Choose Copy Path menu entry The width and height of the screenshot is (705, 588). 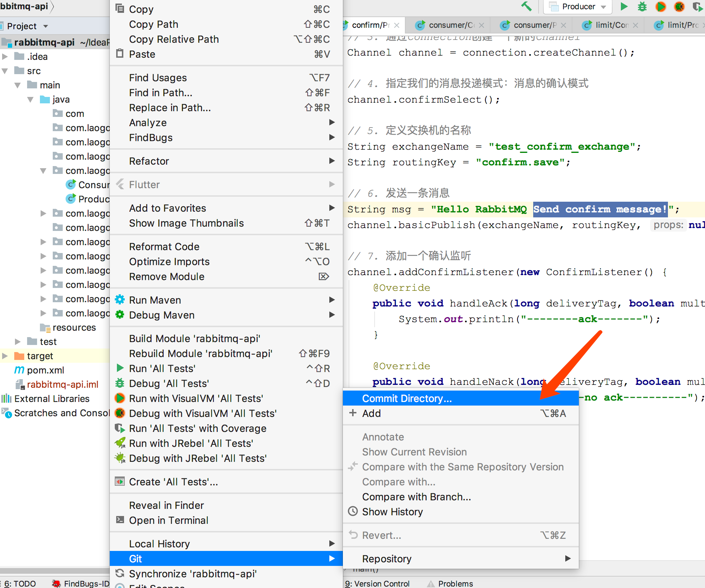(226, 24)
